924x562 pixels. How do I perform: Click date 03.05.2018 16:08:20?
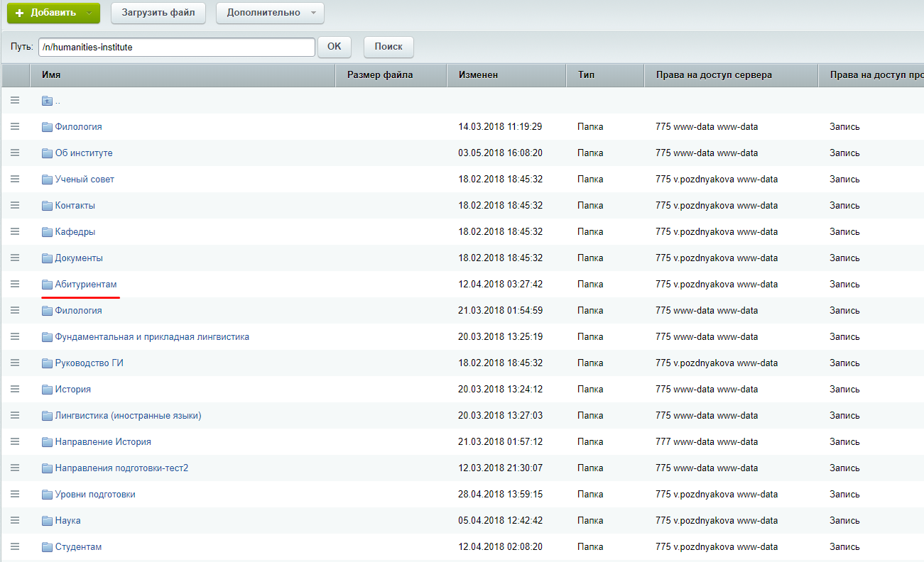coord(501,153)
